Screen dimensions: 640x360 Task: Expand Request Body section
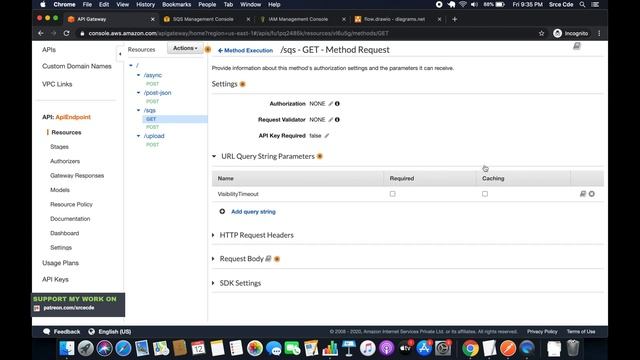coord(213,259)
